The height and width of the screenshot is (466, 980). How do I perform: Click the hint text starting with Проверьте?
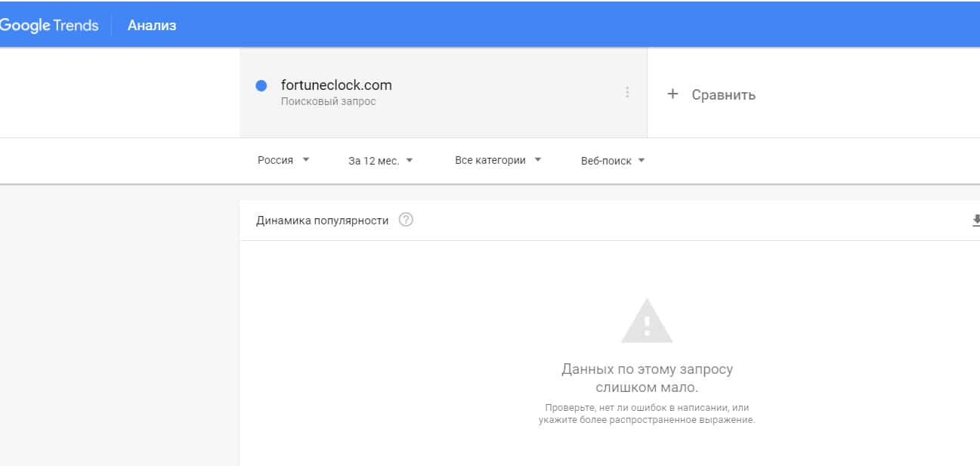(x=647, y=414)
